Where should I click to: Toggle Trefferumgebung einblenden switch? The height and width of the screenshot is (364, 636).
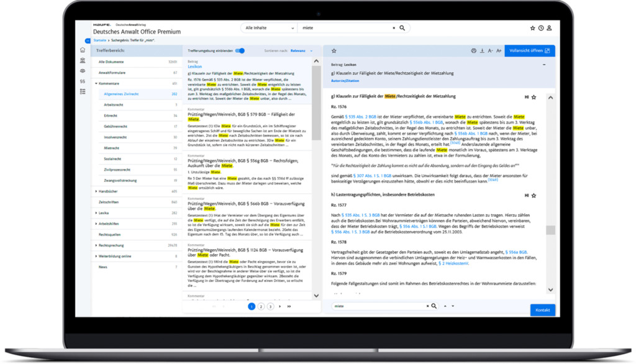click(240, 51)
